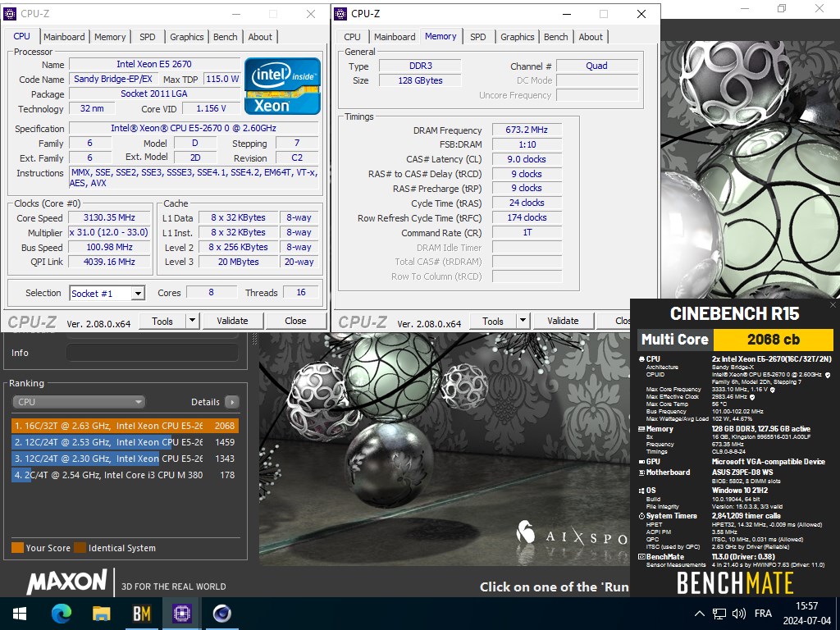This screenshot has height=630, width=840.
Task: Open File Explorer from the taskbar
Action: click(101, 614)
